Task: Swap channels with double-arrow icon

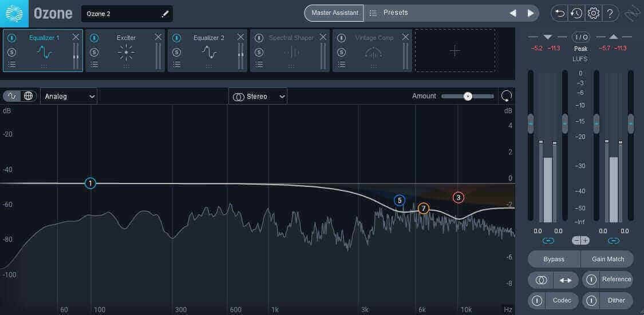Action: coord(566,280)
